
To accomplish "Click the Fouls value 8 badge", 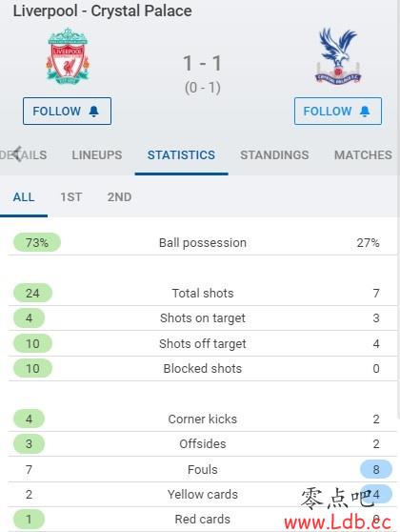I will tap(376, 470).
